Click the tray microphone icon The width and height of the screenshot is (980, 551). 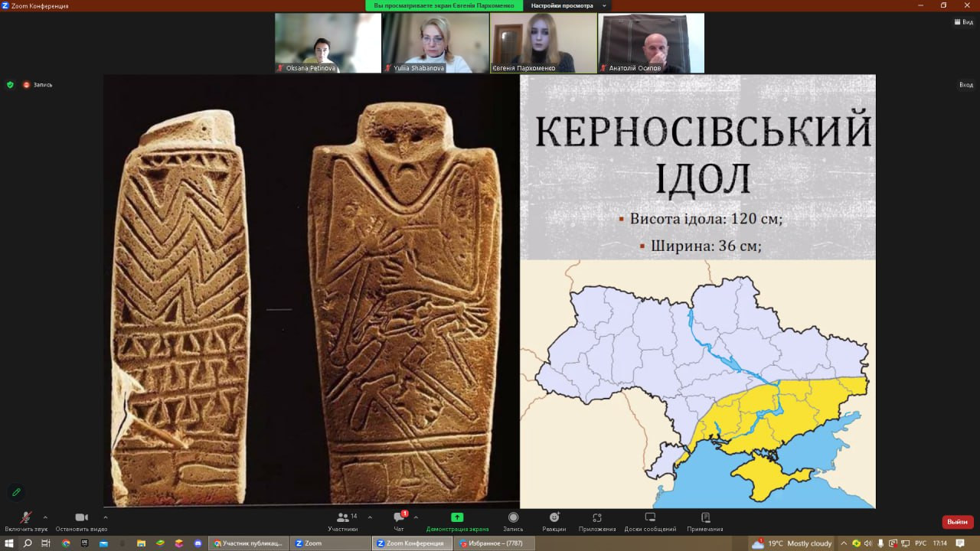click(880, 543)
